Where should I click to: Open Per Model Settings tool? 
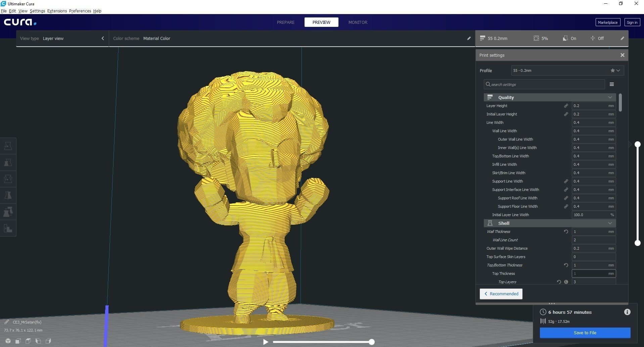click(x=8, y=212)
